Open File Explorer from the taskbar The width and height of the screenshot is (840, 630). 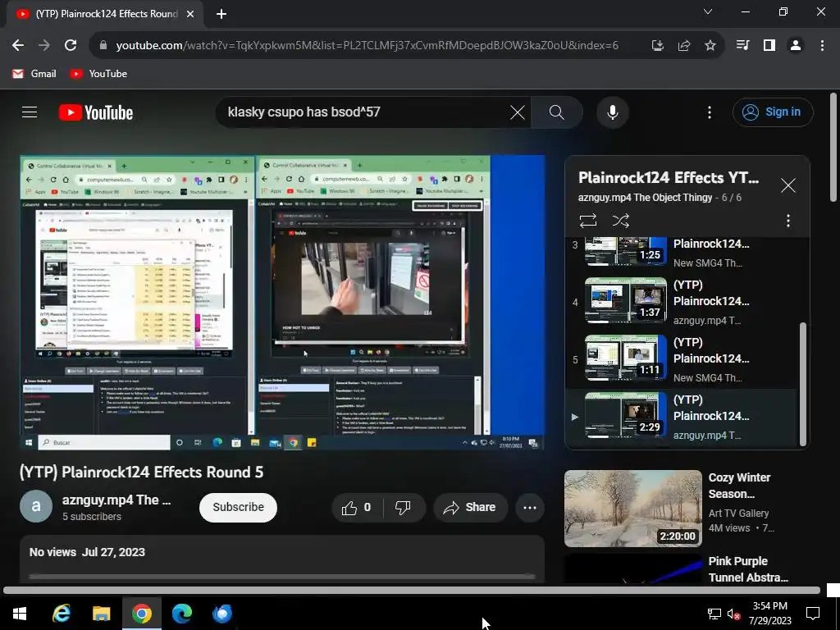pos(101,614)
